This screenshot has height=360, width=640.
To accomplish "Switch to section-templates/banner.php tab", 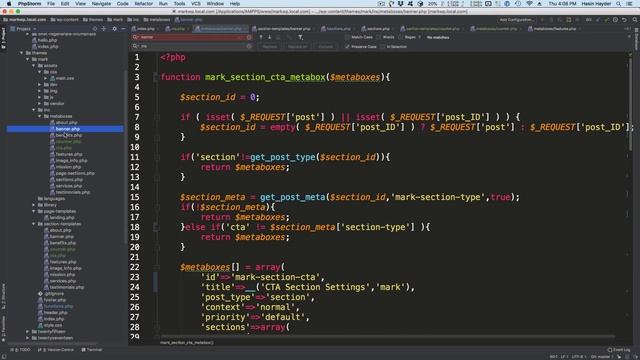I will [282, 29].
